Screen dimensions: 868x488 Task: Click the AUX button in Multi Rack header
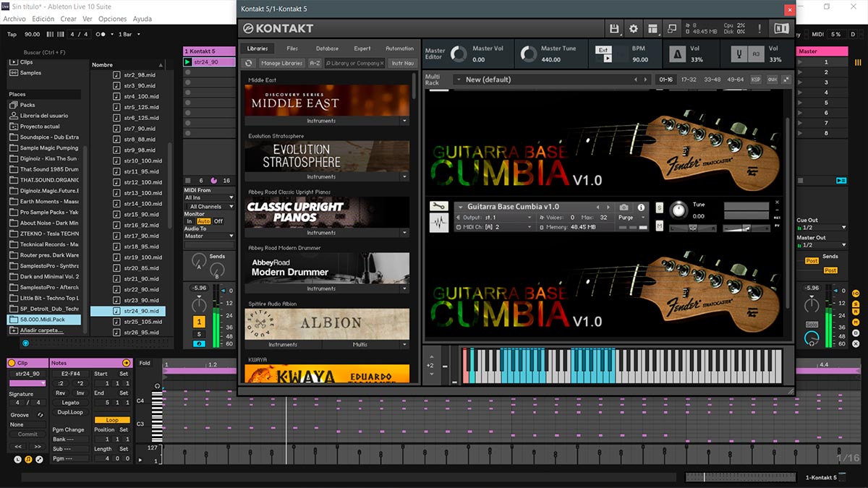772,80
